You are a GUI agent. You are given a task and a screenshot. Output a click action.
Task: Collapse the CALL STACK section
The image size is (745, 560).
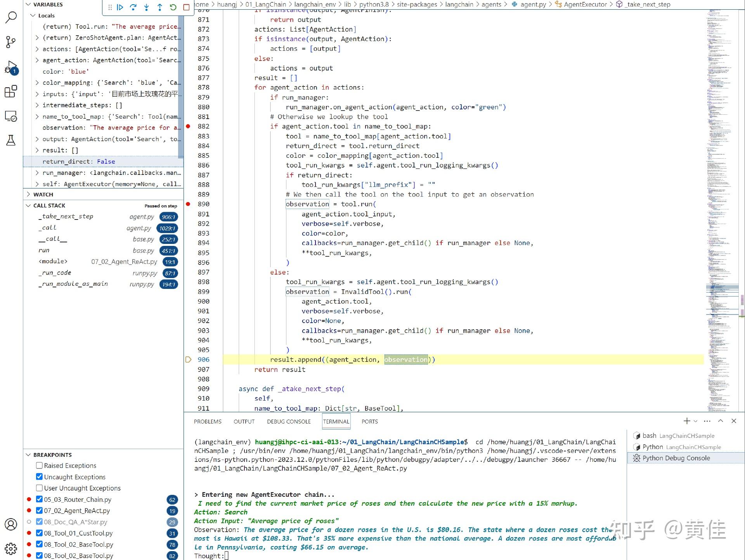click(49, 206)
